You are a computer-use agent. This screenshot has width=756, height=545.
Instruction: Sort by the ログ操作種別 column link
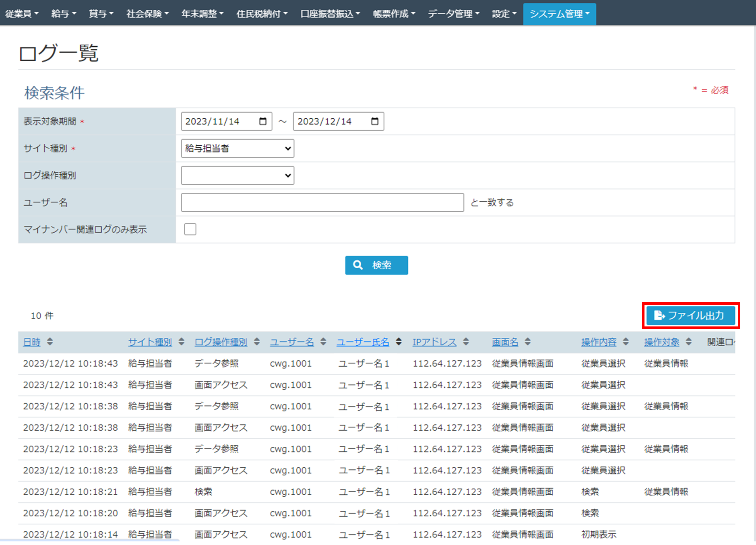(x=221, y=342)
